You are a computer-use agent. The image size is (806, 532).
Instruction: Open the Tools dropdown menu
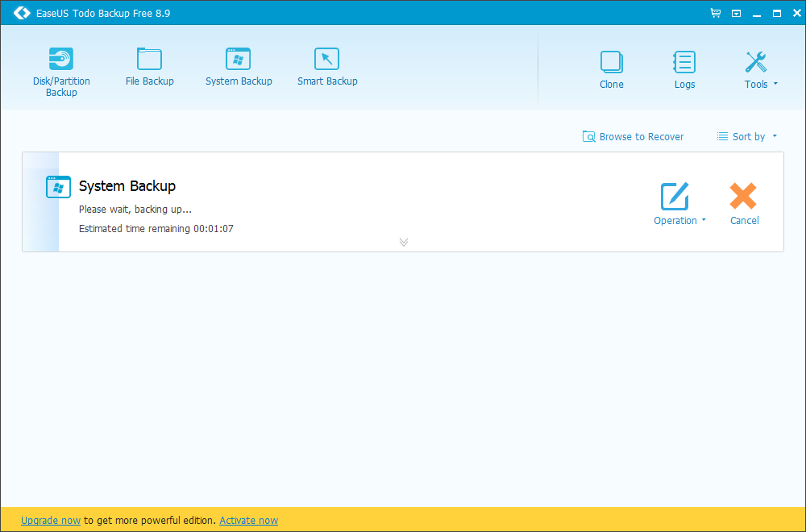(x=761, y=70)
